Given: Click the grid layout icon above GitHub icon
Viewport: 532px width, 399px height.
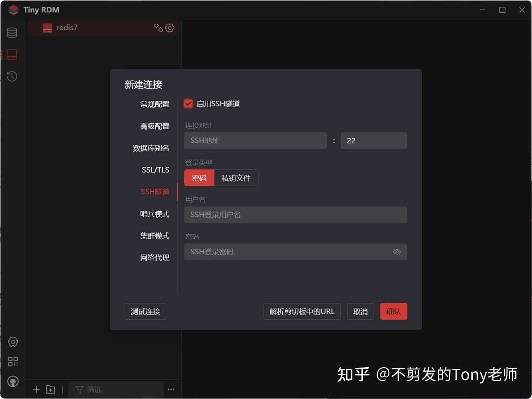Looking at the screenshot, I should (x=13, y=362).
